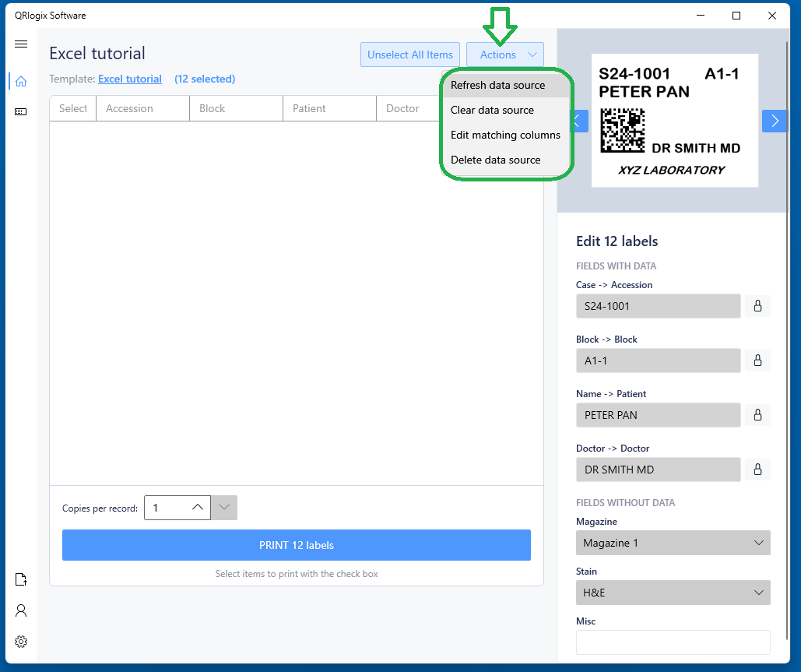
Task: Click into the Misc input field
Action: (673, 642)
